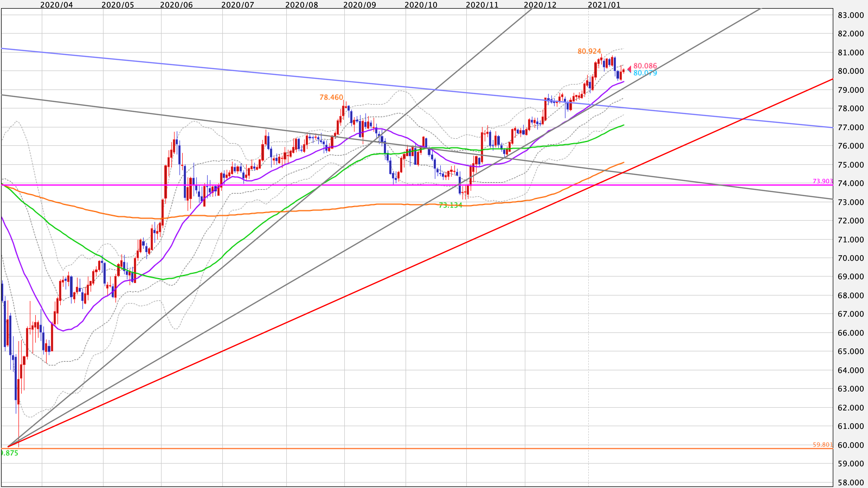Click the 73.134 low price annotation
The width and height of the screenshot is (868, 488).
pyautogui.click(x=451, y=205)
